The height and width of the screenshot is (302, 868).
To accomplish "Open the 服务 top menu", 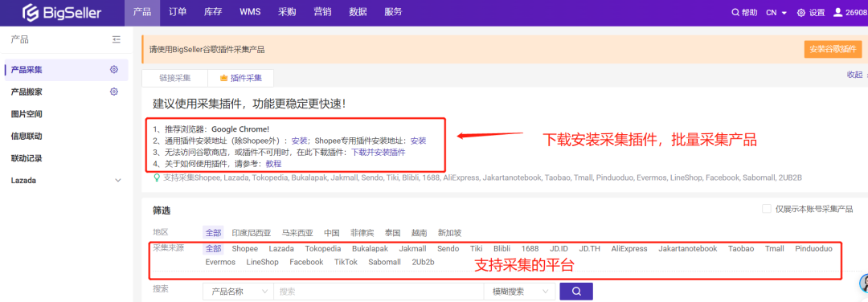I will tap(393, 12).
